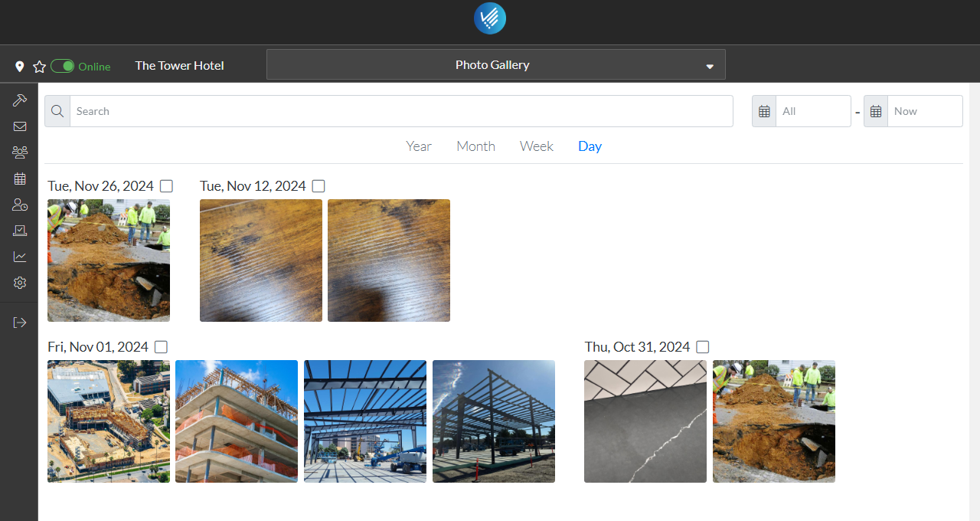This screenshot has width=980, height=521.
Task: Open the envelope messages sidebar icon
Action: (x=20, y=126)
